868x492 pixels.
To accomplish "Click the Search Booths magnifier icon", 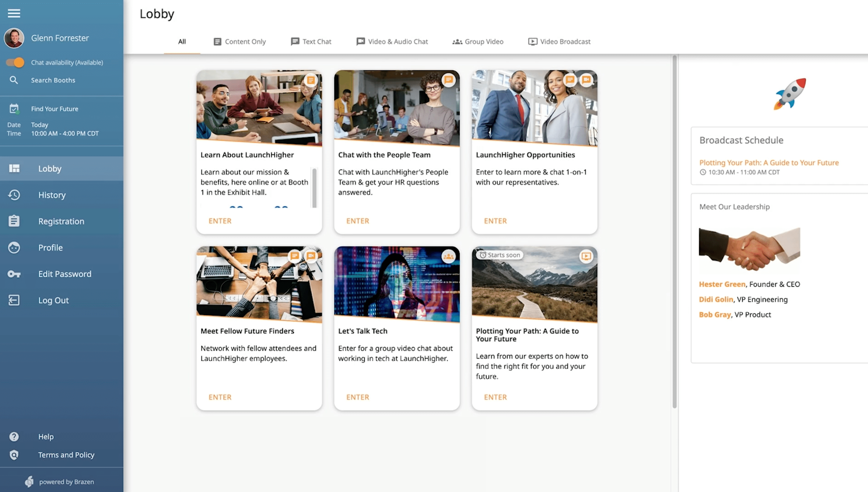I will click(x=14, y=80).
